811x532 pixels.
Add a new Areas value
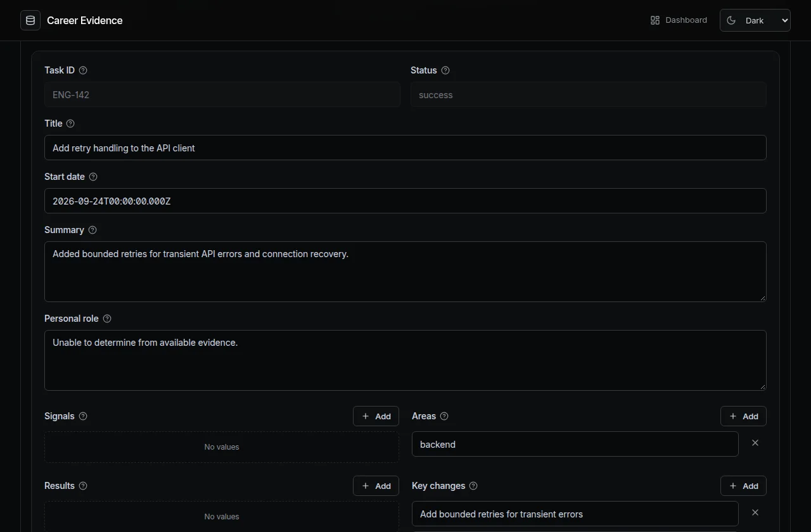(743, 416)
